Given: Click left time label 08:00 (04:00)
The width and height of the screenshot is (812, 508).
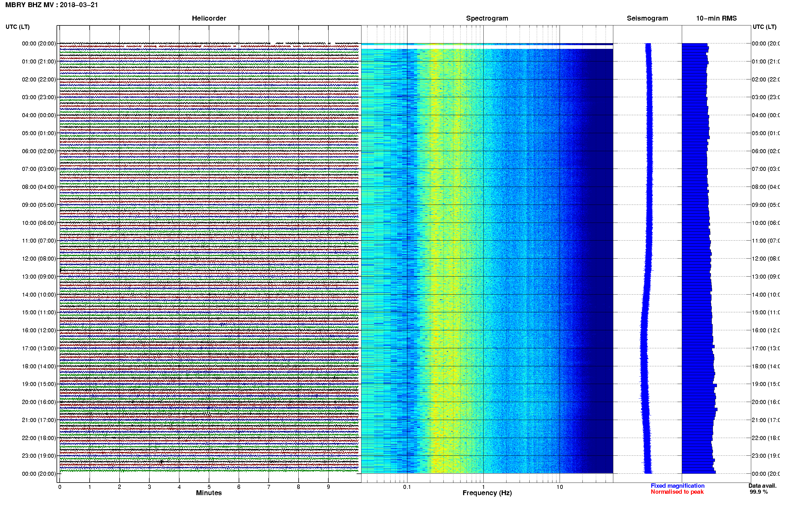Looking at the screenshot, I should (39, 187).
